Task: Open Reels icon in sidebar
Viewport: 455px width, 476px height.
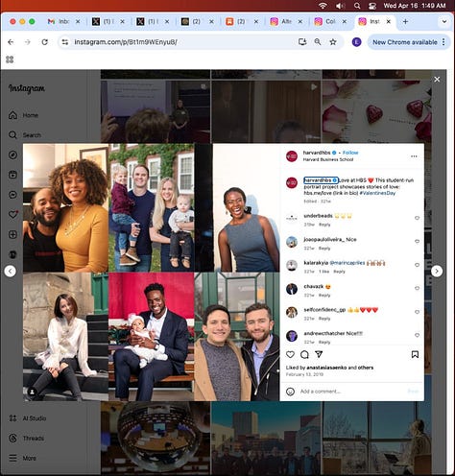Action: [x=12, y=175]
